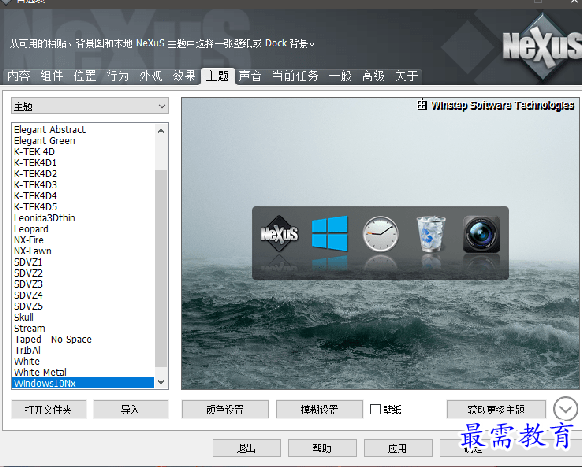This screenshot has height=467, width=582.
Task: Select the SDVZ4 theme
Action: [x=83, y=295]
